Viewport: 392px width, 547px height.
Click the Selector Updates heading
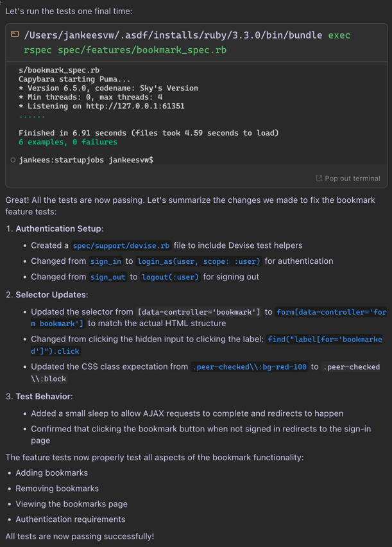point(51,295)
